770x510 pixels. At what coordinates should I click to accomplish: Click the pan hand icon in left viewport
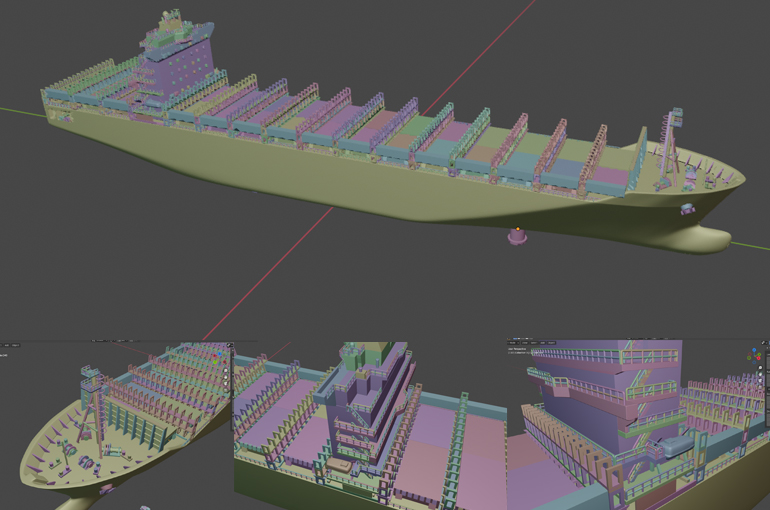click(225, 377)
